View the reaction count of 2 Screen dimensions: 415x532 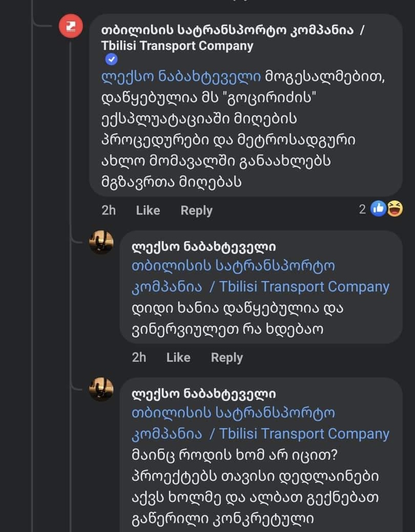(x=362, y=209)
